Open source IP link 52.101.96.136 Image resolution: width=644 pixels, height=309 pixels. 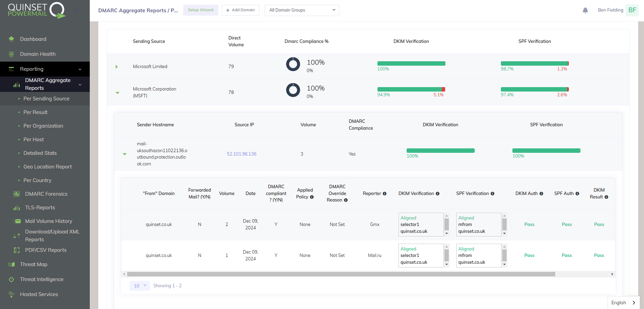pos(242,154)
